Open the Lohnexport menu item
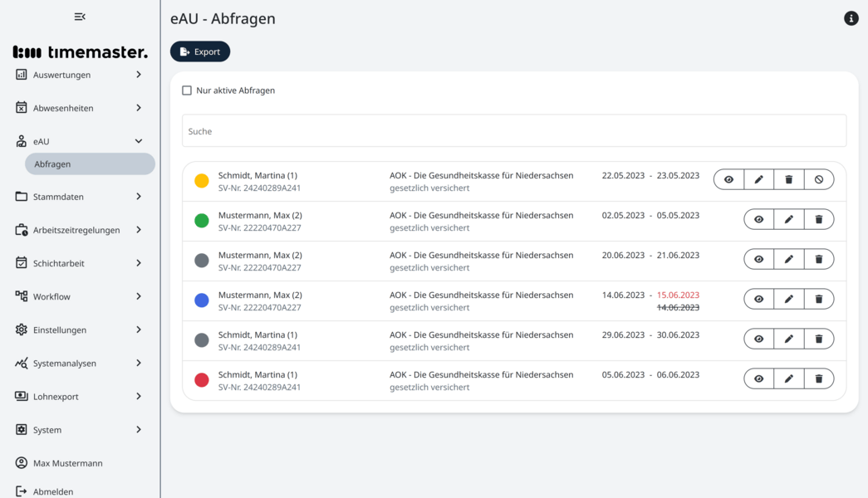The height and width of the screenshot is (498, 868). 80,397
